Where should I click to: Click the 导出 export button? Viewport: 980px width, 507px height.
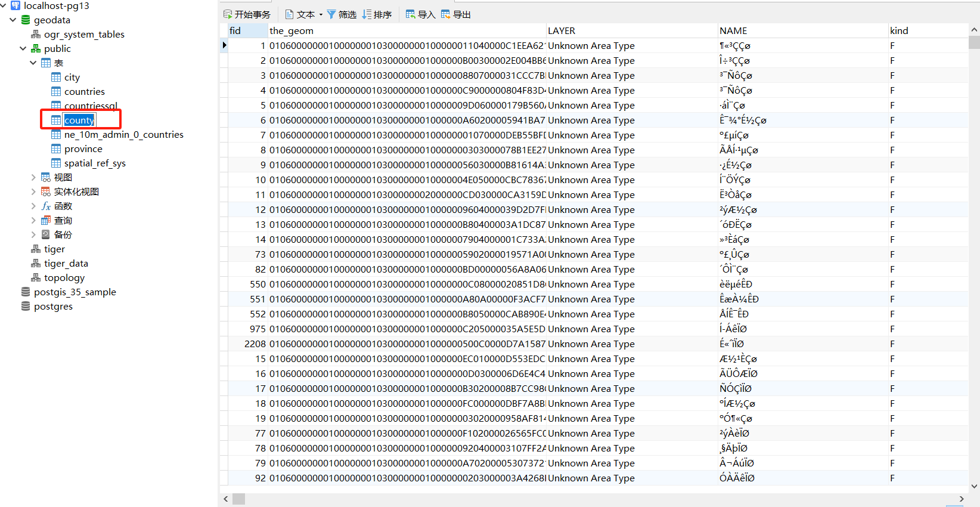[x=455, y=14]
